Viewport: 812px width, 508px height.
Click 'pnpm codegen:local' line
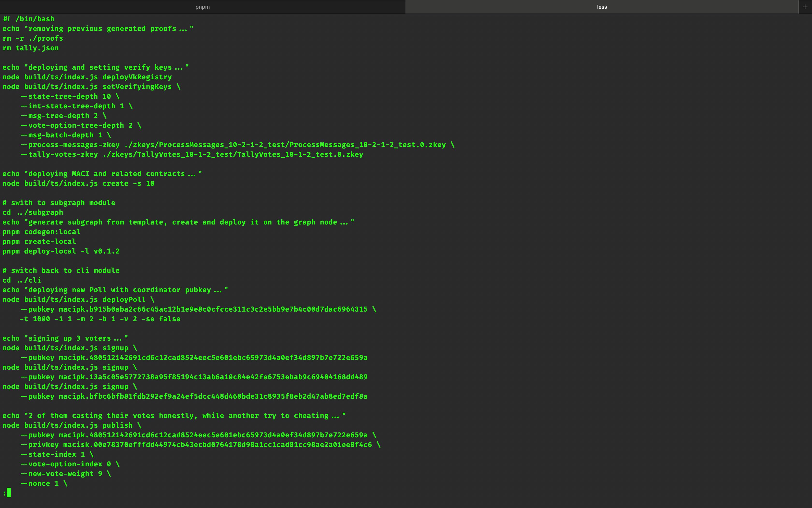click(42, 232)
